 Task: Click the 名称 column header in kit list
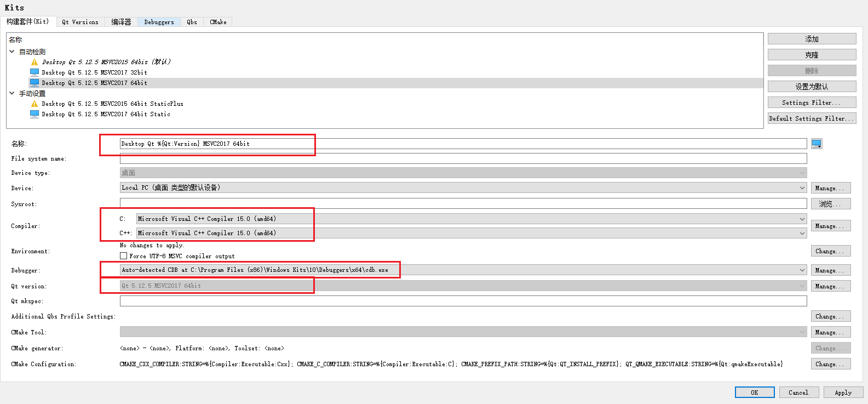(x=15, y=39)
